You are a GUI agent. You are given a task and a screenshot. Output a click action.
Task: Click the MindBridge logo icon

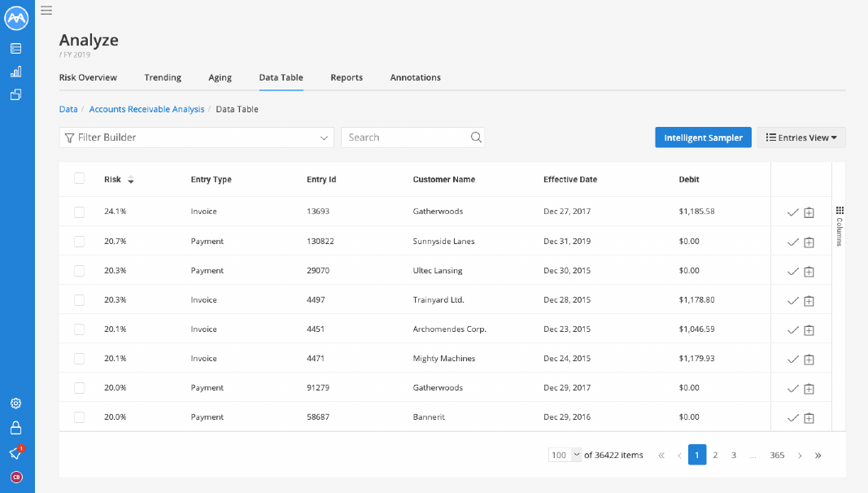(x=16, y=18)
